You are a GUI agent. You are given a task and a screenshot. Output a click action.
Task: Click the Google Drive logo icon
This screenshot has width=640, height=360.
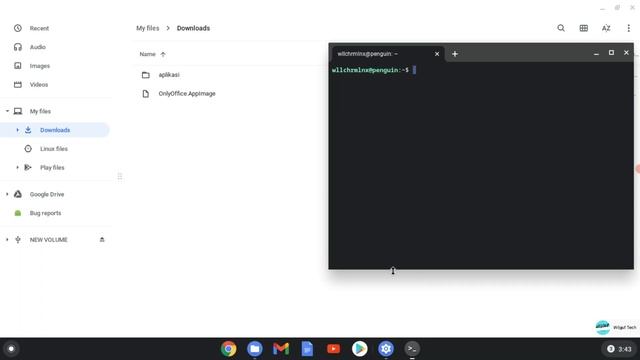pos(18,194)
